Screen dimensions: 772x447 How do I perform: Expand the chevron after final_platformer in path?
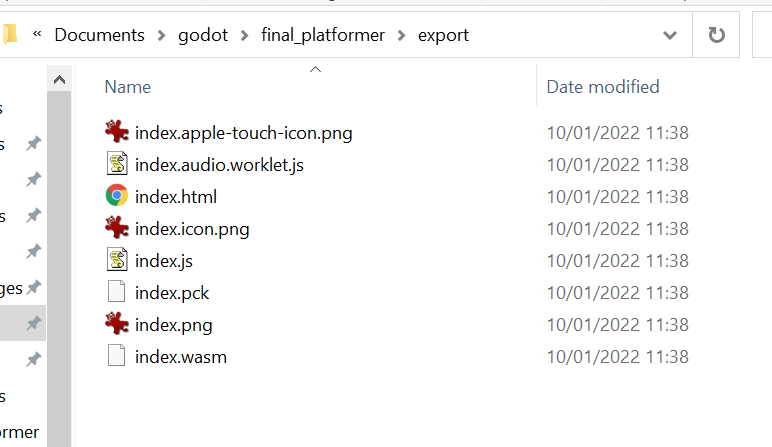coord(401,35)
